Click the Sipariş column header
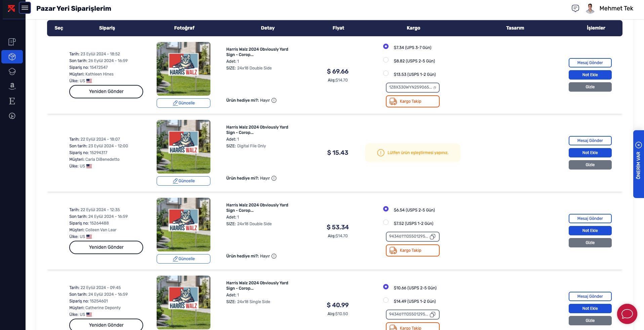The height and width of the screenshot is (330, 644). [x=107, y=28]
